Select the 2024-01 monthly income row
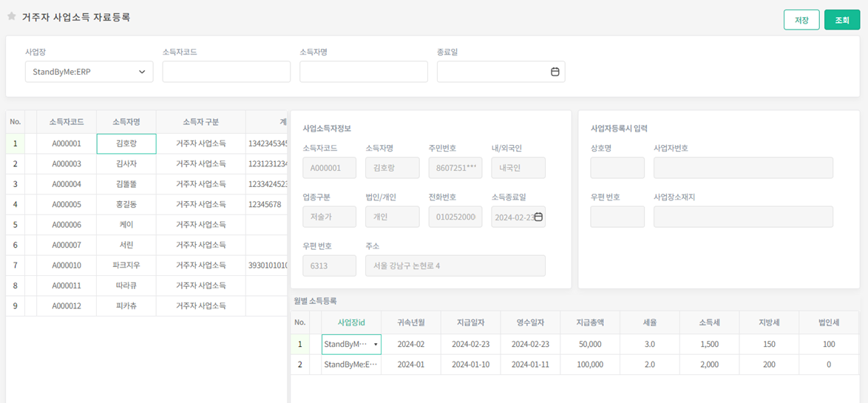Viewport: 868px width, 403px height. (x=410, y=365)
